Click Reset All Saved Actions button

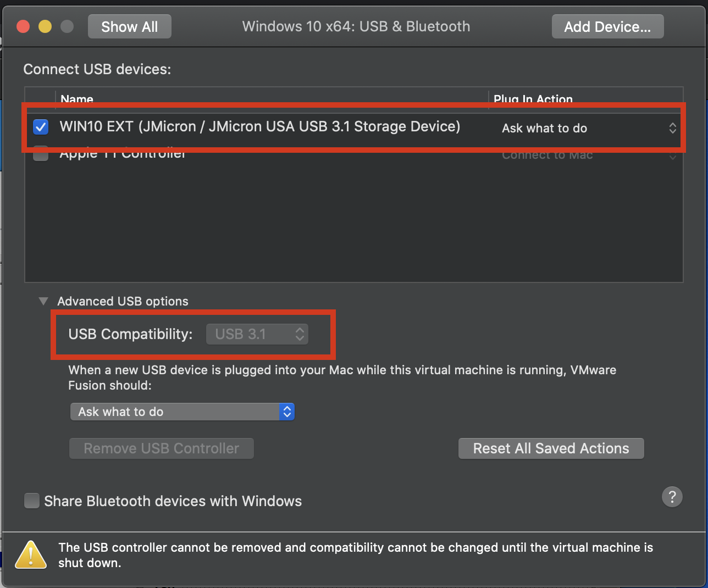[x=551, y=448]
